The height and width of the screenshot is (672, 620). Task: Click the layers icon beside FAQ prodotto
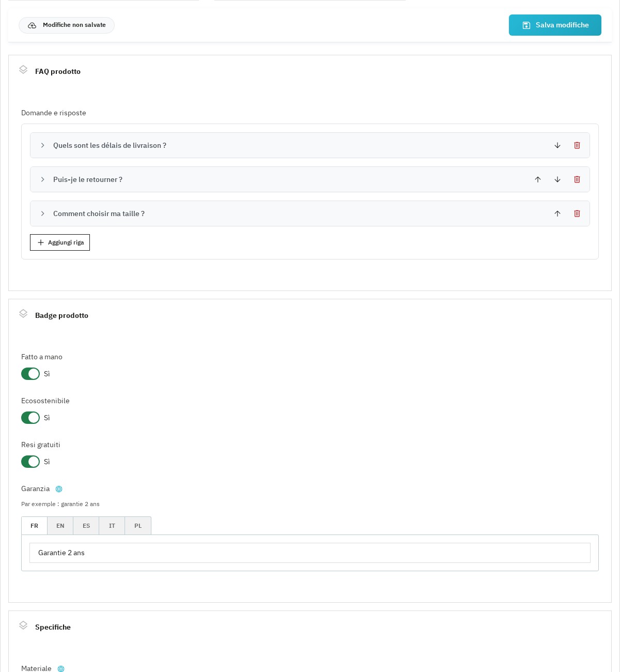23,70
